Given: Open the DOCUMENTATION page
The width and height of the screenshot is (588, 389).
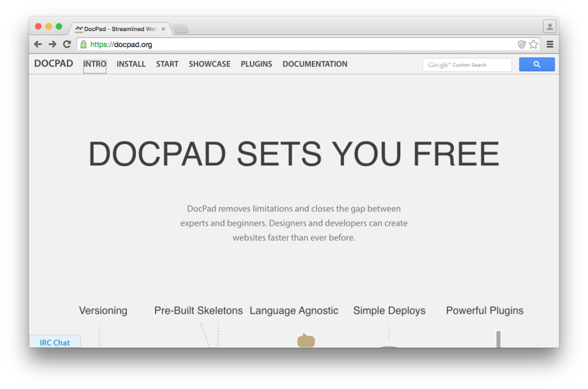Looking at the screenshot, I should (x=315, y=64).
